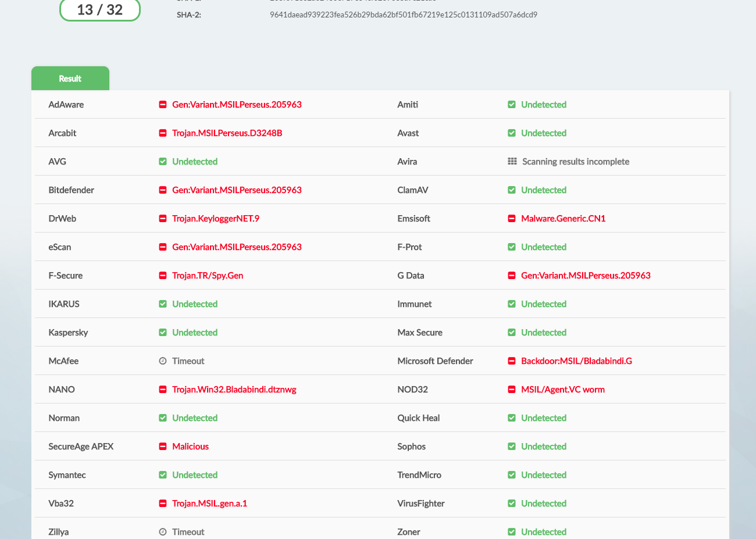Click the green check icon for Amiti

pyautogui.click(x=512, y=105)
